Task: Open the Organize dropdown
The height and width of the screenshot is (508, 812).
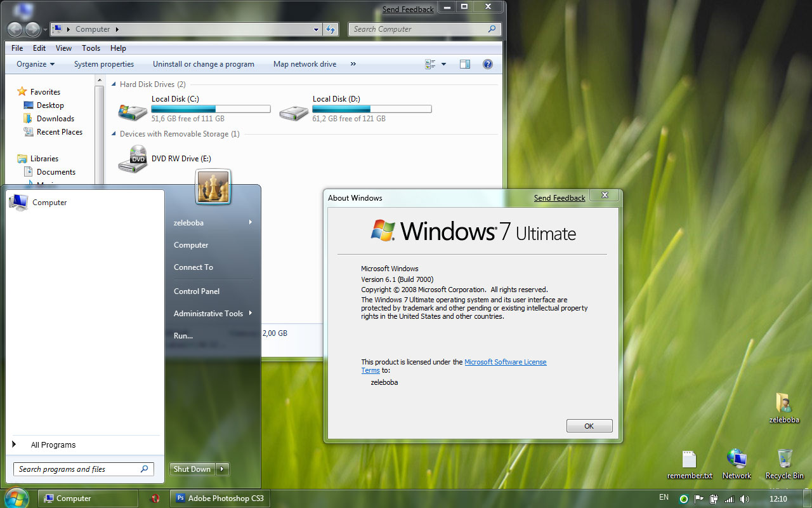Action: tap(36, 64)
